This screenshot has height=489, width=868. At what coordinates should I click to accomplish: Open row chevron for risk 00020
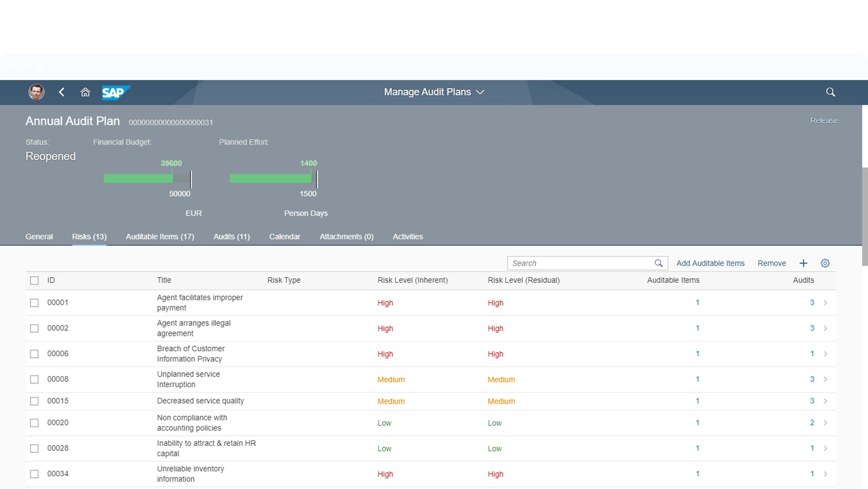(x=825, y=423)
